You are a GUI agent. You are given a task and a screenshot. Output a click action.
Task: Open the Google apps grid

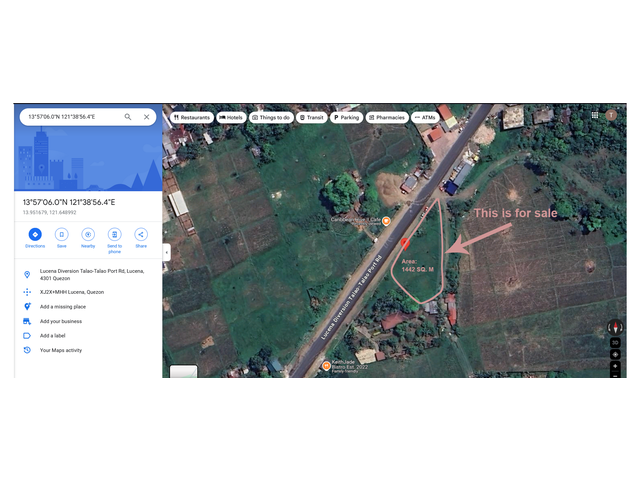point(595,115)
